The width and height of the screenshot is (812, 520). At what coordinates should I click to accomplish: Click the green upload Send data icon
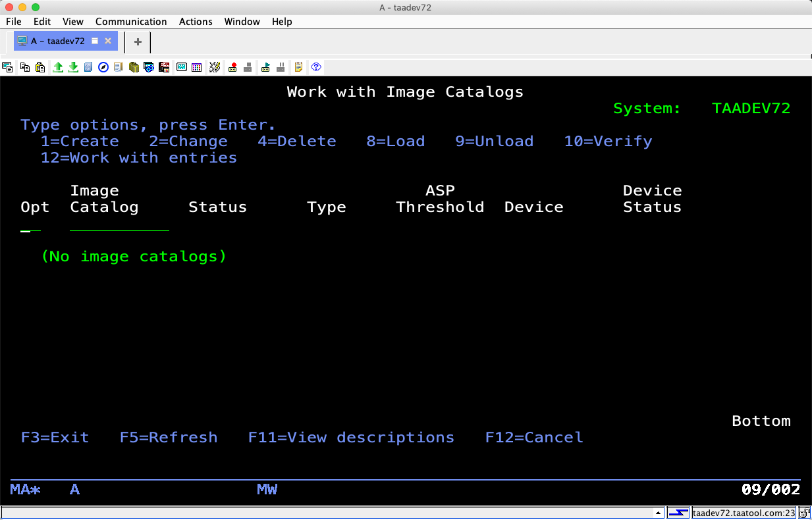point(58,67)
